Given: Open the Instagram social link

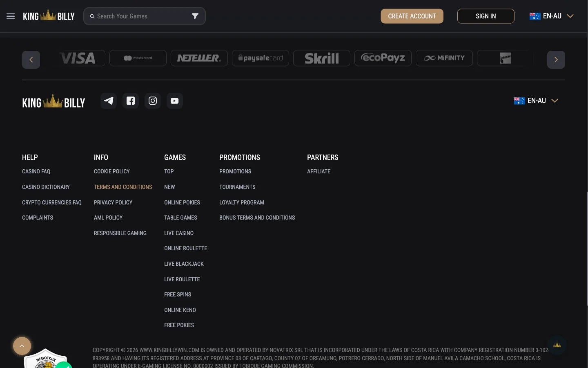Looking at the screenshot, I should click(153, 101).
